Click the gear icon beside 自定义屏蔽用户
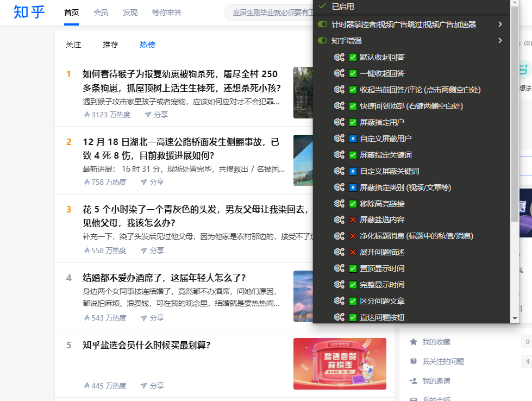Screen dimensions: 532x401 tap(339, 139)
